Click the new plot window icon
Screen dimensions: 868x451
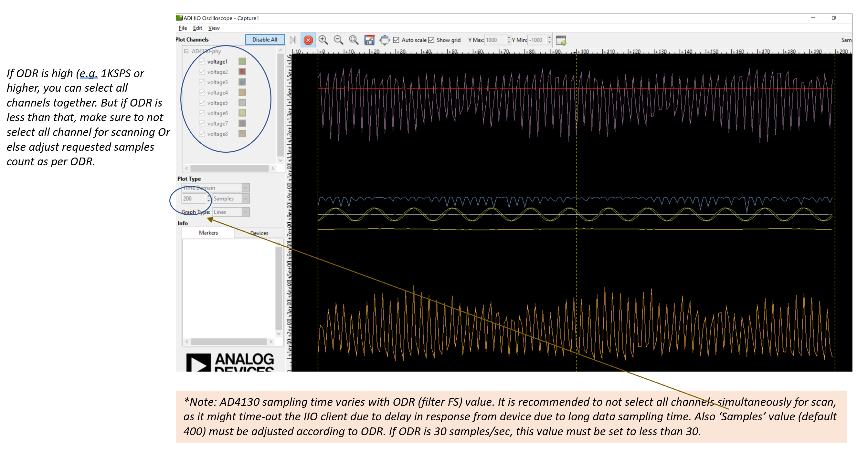pos(561,40)
